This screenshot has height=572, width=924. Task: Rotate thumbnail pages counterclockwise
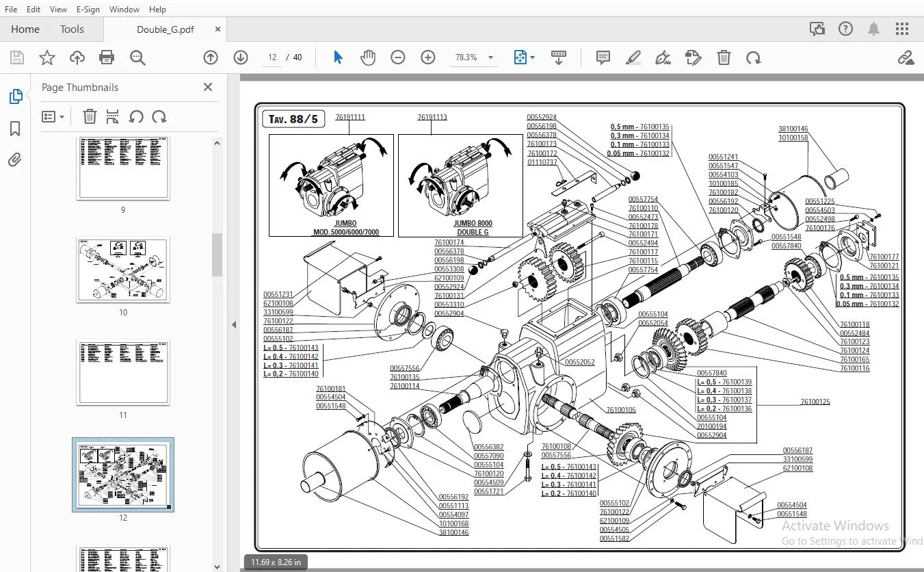[x=136, y=116]
